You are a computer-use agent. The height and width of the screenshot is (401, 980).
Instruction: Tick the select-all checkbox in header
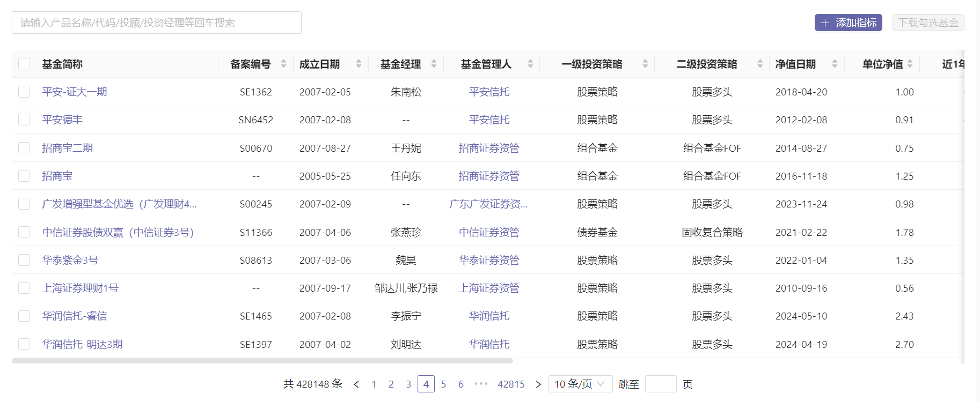tap(24, 64)
